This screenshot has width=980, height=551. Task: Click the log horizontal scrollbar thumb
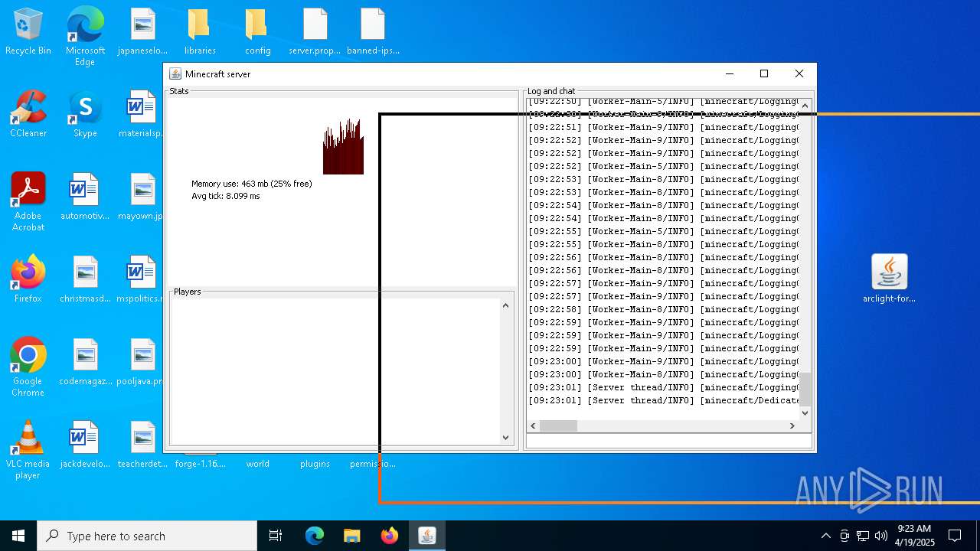[x=558, y=425]
